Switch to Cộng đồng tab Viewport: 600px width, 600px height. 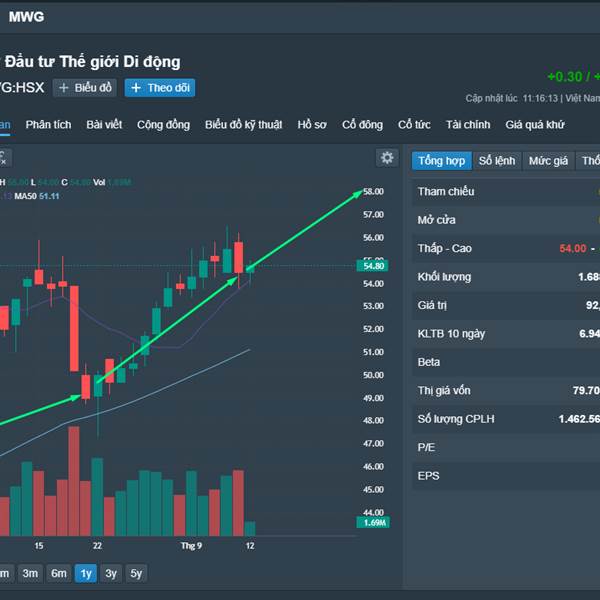(x=163, y=125)
